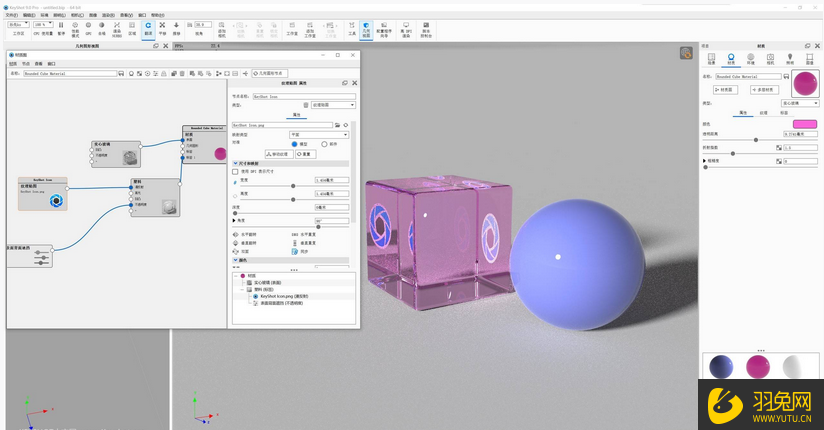Select the 平移 pan tool
Screen dimensions: 824x430
tap(163, 27)
